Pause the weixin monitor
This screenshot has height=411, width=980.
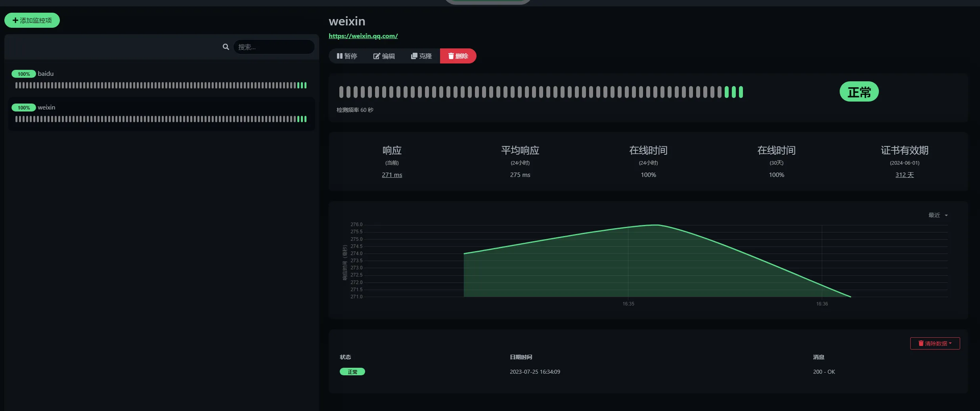347,56
